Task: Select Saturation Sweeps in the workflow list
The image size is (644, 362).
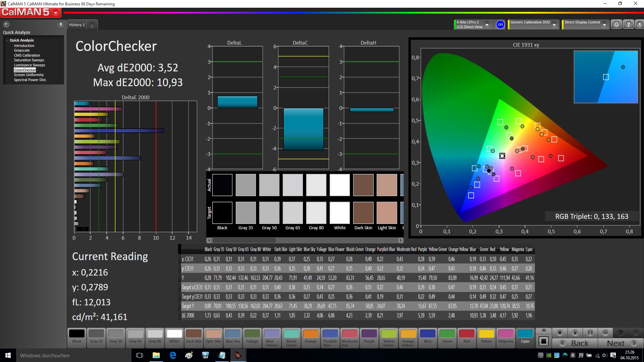Action: click(x=29, y=60)
